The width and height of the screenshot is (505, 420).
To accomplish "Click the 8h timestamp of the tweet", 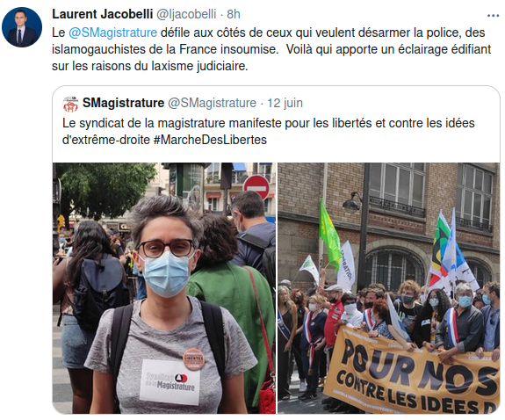I will click(234, 14).
